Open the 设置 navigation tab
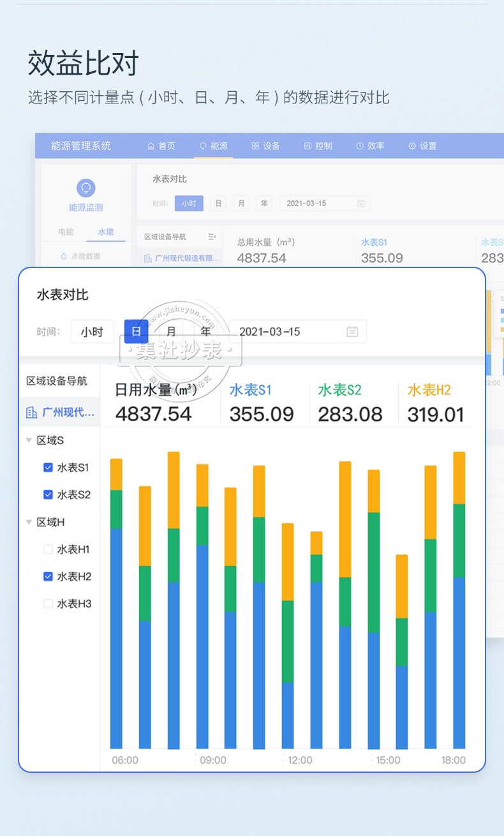The image size is (504, 836). 423,146
